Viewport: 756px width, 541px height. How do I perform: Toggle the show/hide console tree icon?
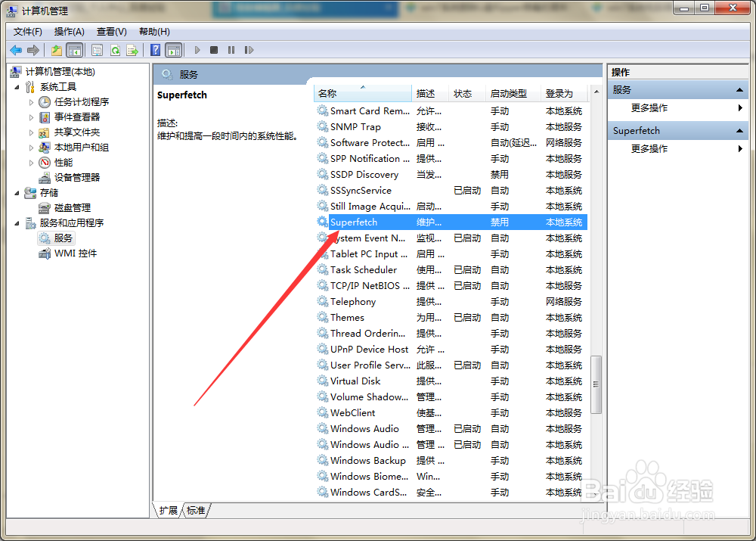point(74,50)
